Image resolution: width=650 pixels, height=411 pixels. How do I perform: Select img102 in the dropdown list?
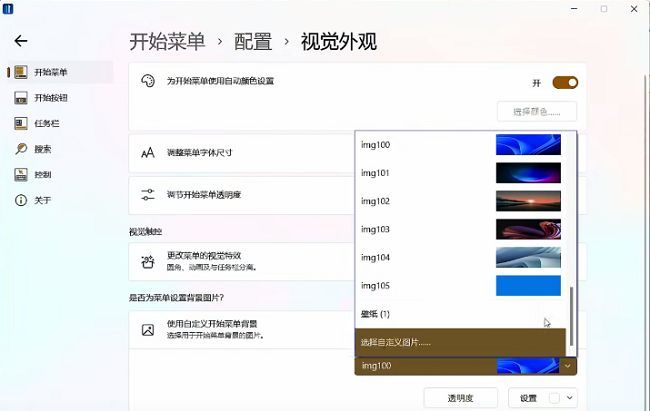pyautogui.click(x=462, y=201)
